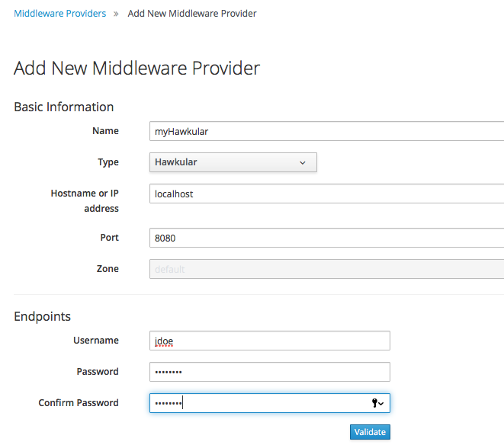
Task: Click the Zone label
Action: (108, 268)
